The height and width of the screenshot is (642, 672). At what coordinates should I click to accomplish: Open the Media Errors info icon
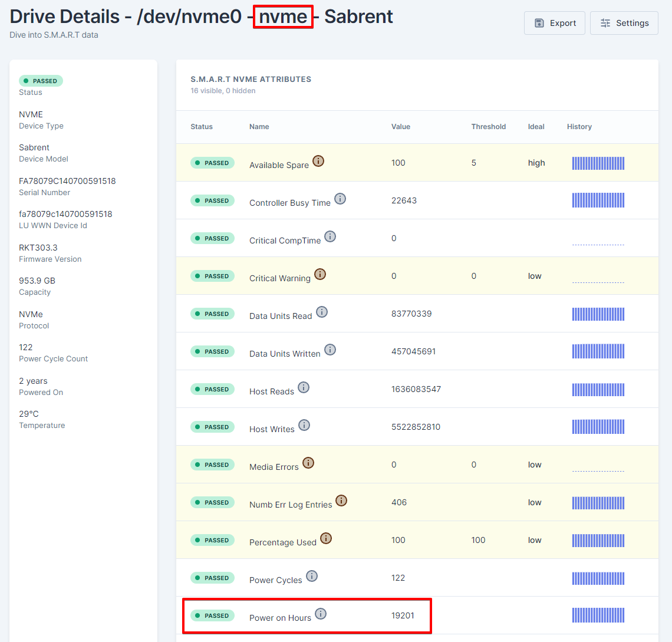308,463
